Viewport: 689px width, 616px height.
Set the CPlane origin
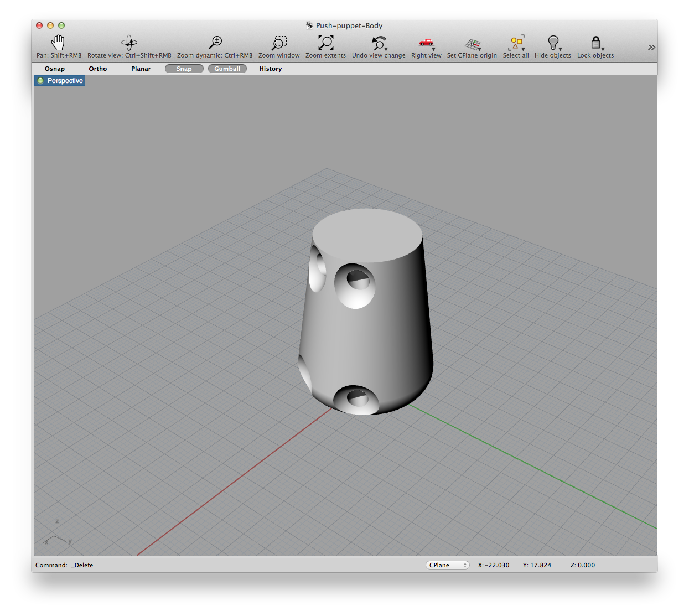472,43
